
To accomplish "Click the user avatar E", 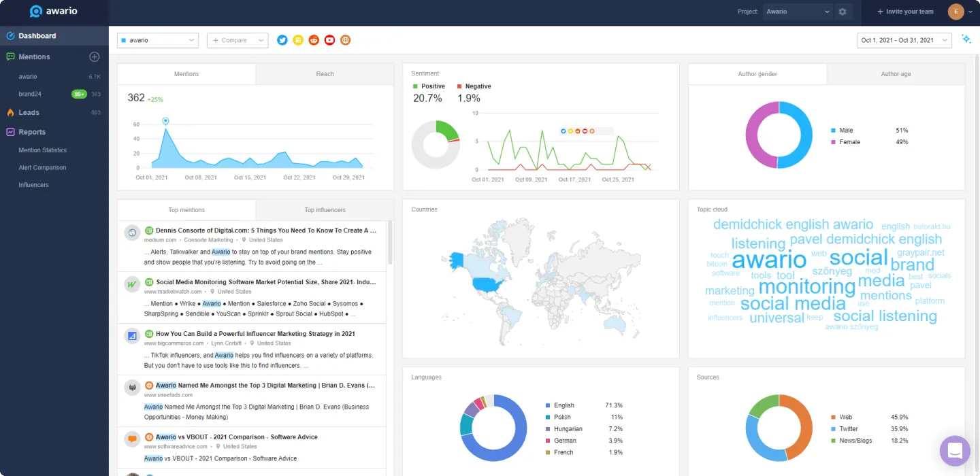I will [955, 12].
